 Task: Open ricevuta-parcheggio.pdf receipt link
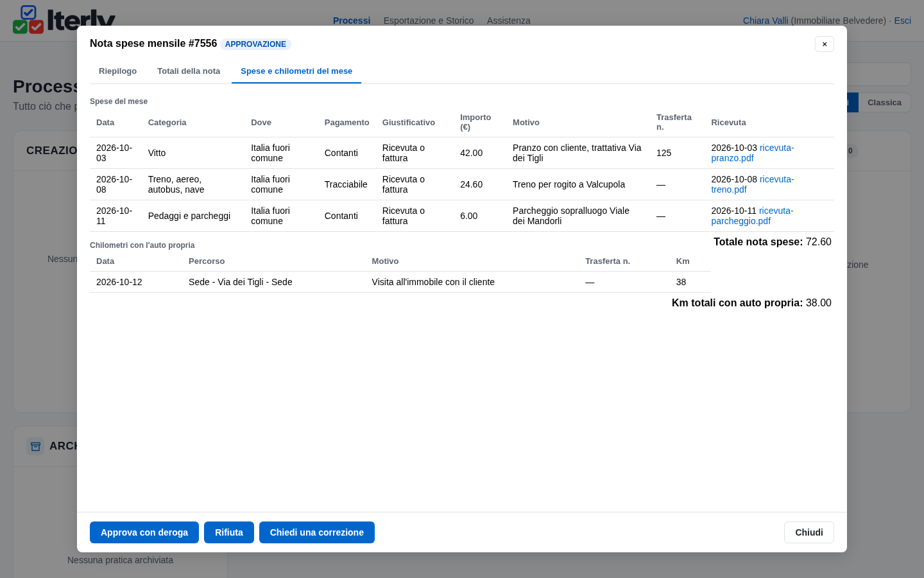click(x=752, y=216)
